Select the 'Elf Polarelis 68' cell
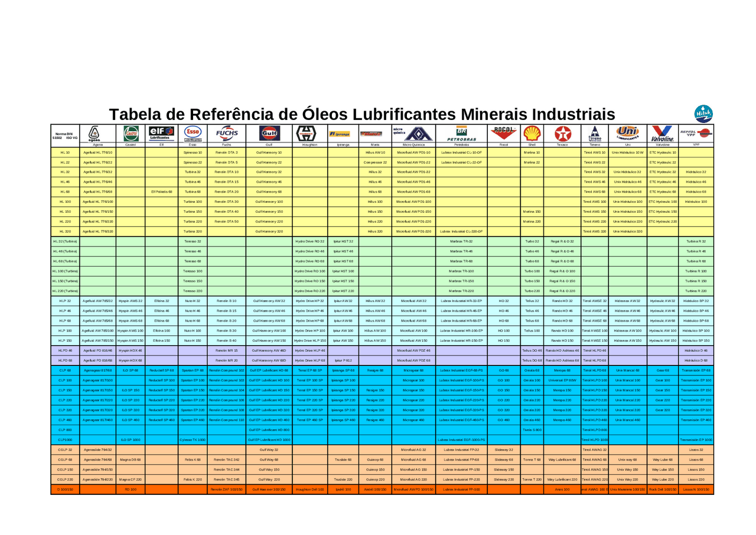 pyautogui.click(x=162, y=192)
